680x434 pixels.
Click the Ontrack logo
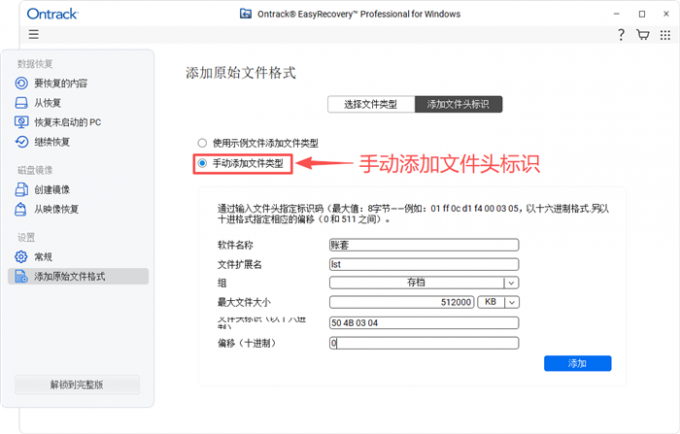pyautogui.click(x=52, y=14)
